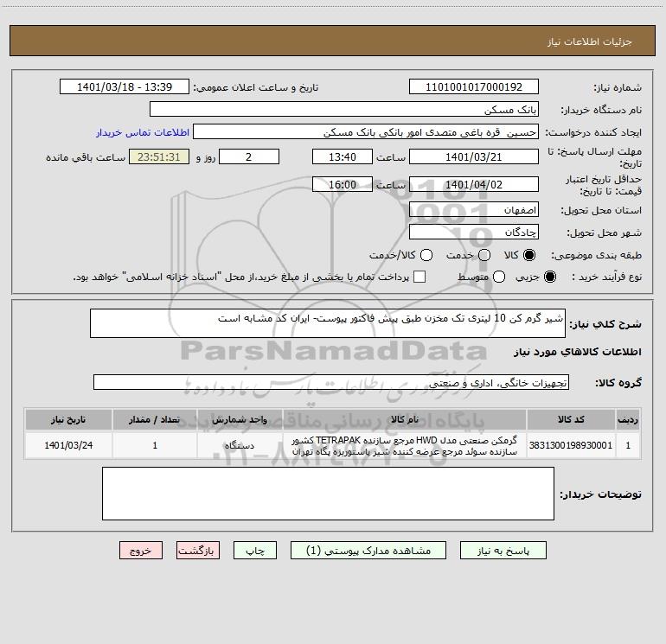Click the delivery province field اصفهان
The height and width of the screenshot is (644, 666).
tap(474, 209)
